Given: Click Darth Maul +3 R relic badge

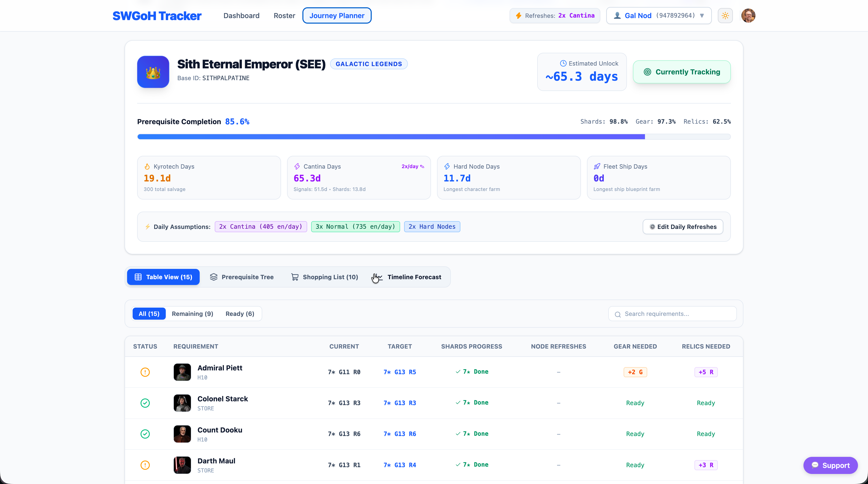Looking at the screenshot, I should pyautogui.click(x=706, y=465).
